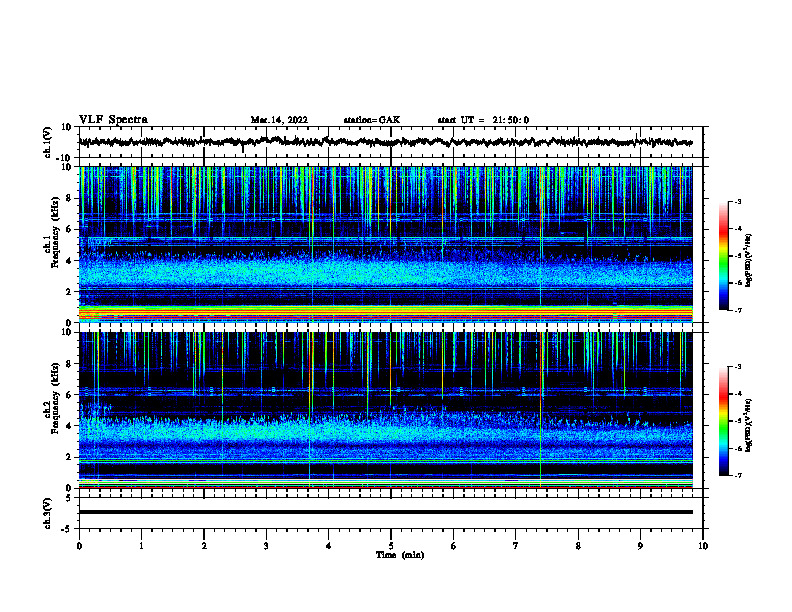Screen dimensions: 792x612
Task: Click time axis tick label "3"
Action: tap(266, 546)
